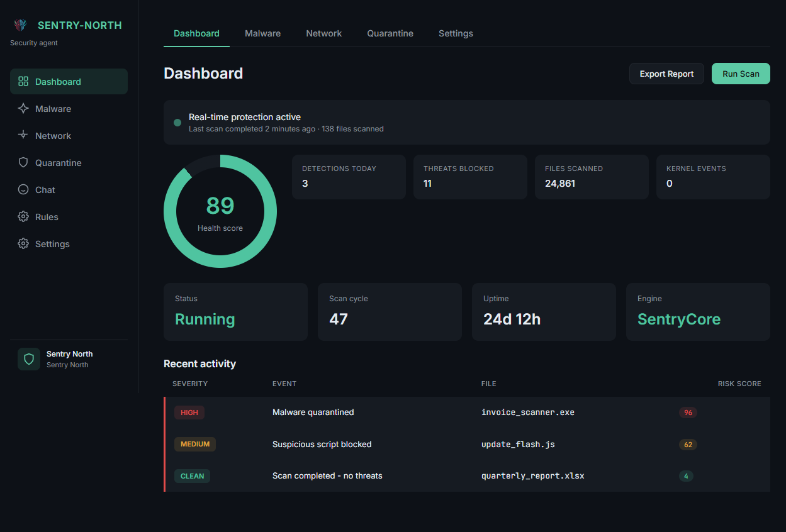The width and height of the screenshot is (786, 532).
Task: Switch to the Malware top tab
Action: (262, 33)
